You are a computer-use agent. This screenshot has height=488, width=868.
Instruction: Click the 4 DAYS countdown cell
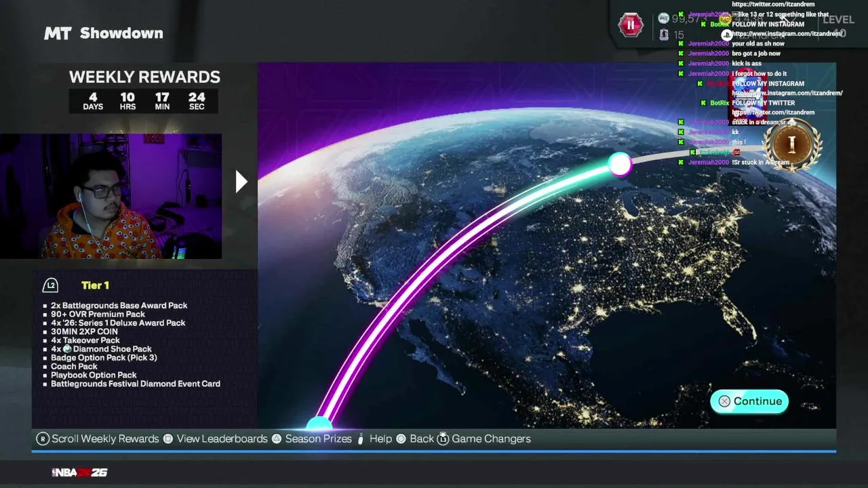(93, 102)
